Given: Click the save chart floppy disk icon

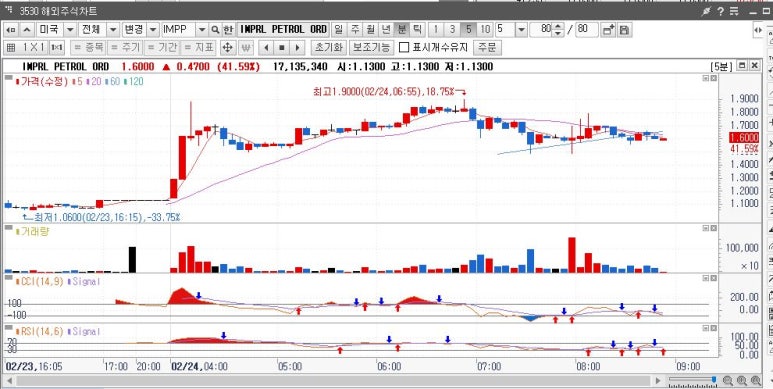Looking at the screenshot, I should point(624,30).
